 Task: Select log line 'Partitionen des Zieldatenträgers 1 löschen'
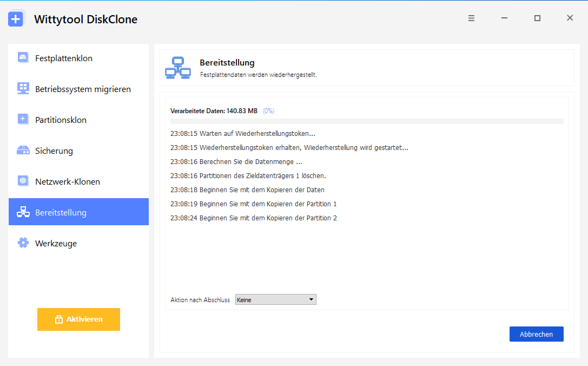248,175
